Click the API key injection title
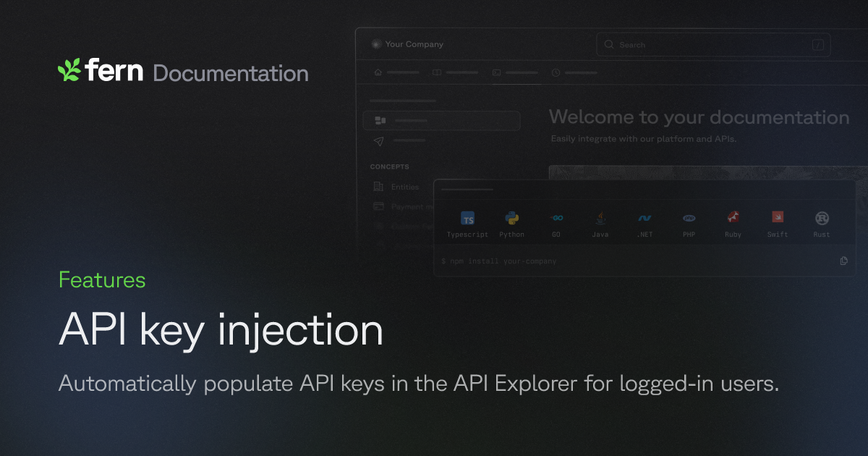The width and height of the screenshot is (868, 456). coord(221,332)
